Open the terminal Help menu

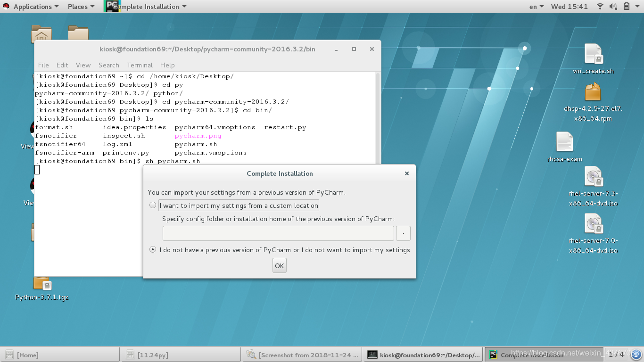click(x=167, y=65)
